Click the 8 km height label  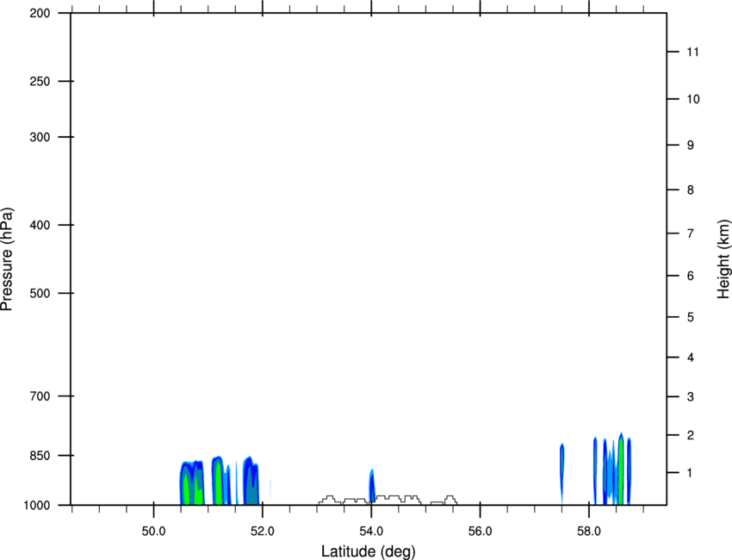[x=691, y=190]
